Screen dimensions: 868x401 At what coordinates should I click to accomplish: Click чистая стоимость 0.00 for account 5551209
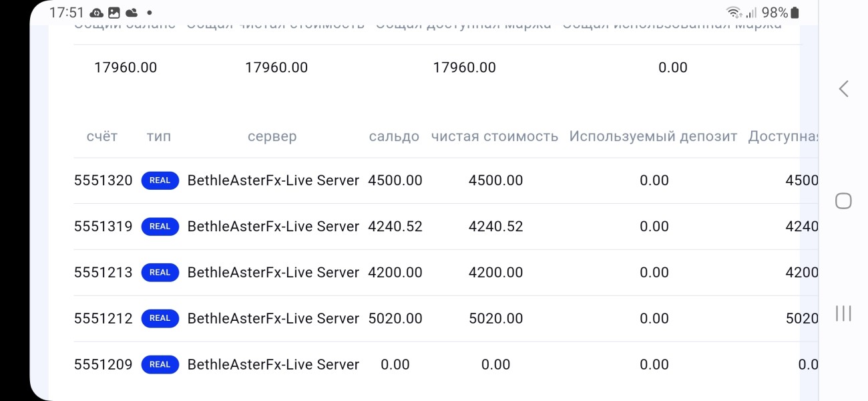pos(496,364)
